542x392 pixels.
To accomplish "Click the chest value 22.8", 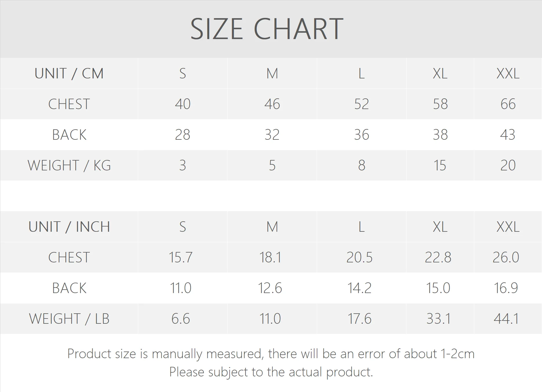I will tap(438, 257).
